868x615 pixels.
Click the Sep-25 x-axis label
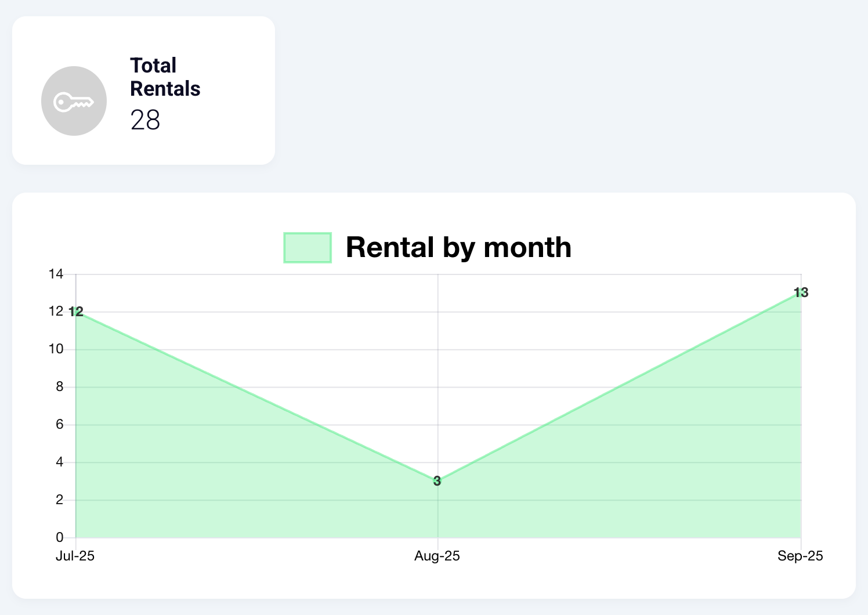[800, 556]
